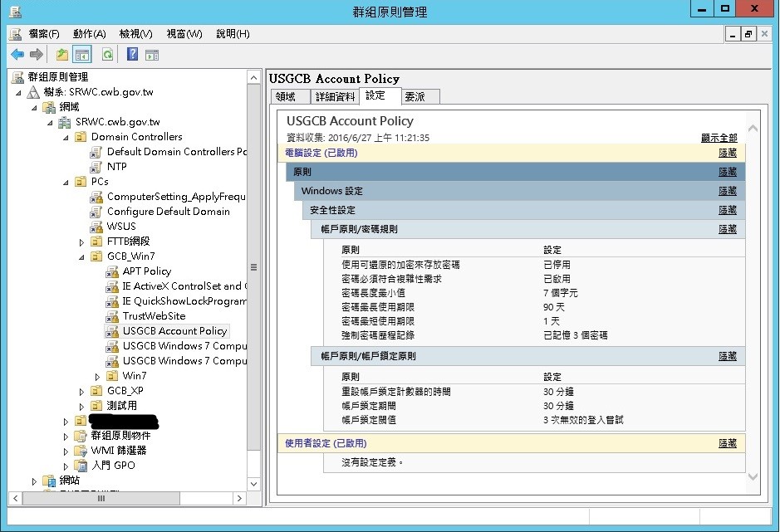Click the Forward arrow toolbar icon
The image size is (780, 532).
(37, 54)
